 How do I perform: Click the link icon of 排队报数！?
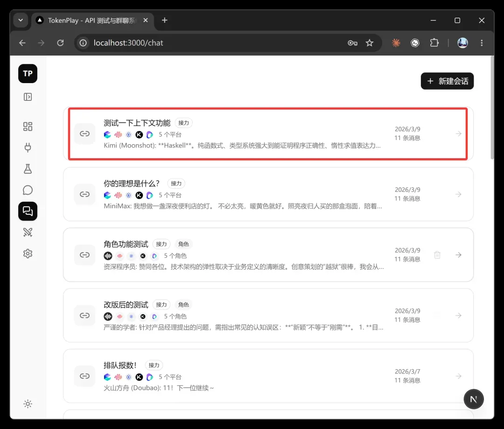coord(84,376)
